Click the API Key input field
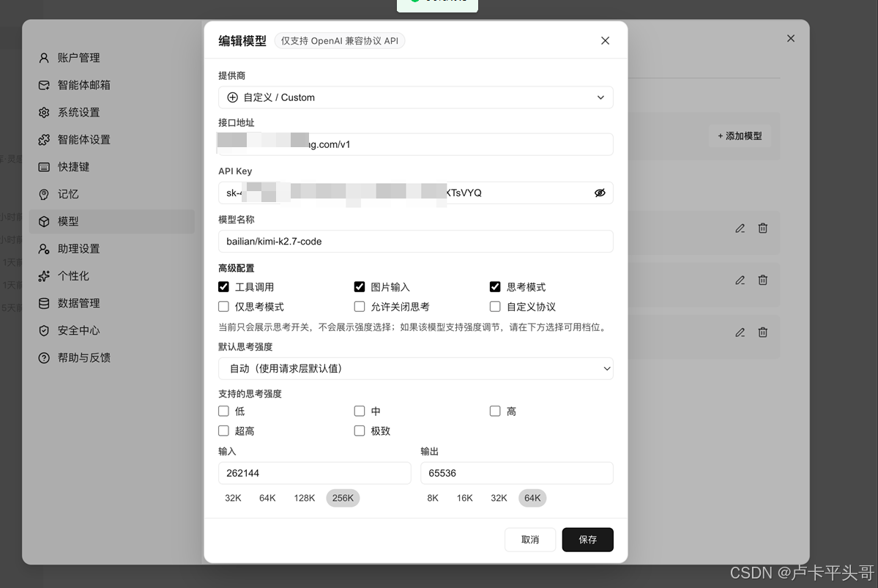This screenshot has width=878, height=588. click(x=415, y=193)
